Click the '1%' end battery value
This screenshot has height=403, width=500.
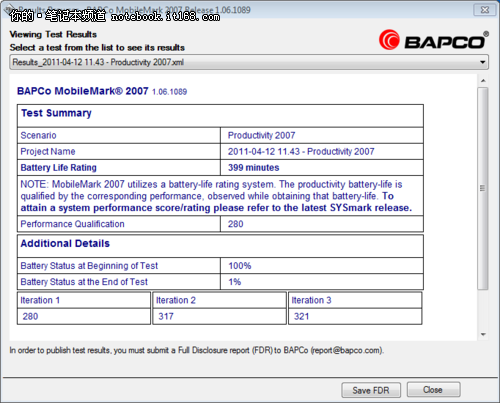click(x=235, y=282)
